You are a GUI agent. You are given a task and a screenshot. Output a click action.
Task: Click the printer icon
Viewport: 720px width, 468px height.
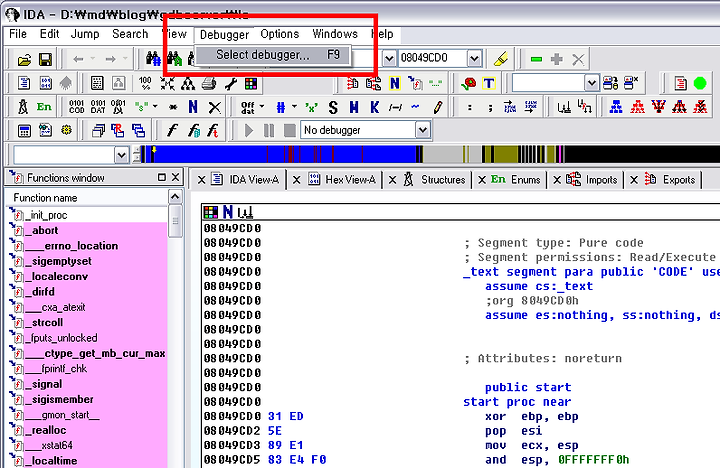pos(209,83)
